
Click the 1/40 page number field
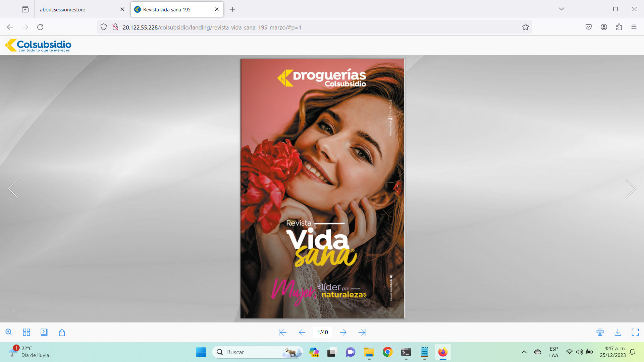pos(322,332)
